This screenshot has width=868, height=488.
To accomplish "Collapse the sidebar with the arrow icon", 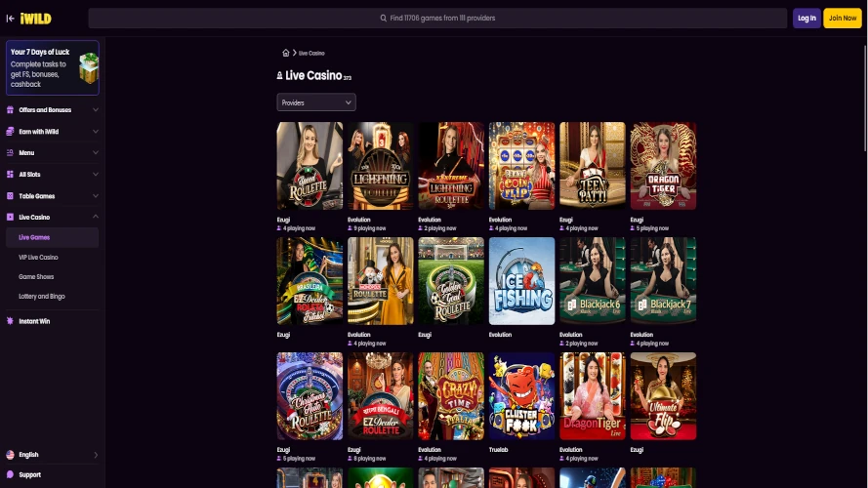I will coord(10,19).
